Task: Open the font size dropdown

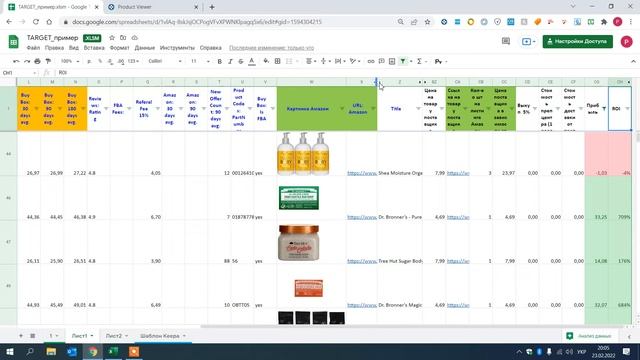Action: pyautogui.click(x=200, y=61)
